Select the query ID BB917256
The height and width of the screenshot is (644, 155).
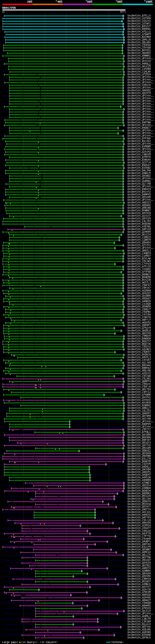coord(9,8)
